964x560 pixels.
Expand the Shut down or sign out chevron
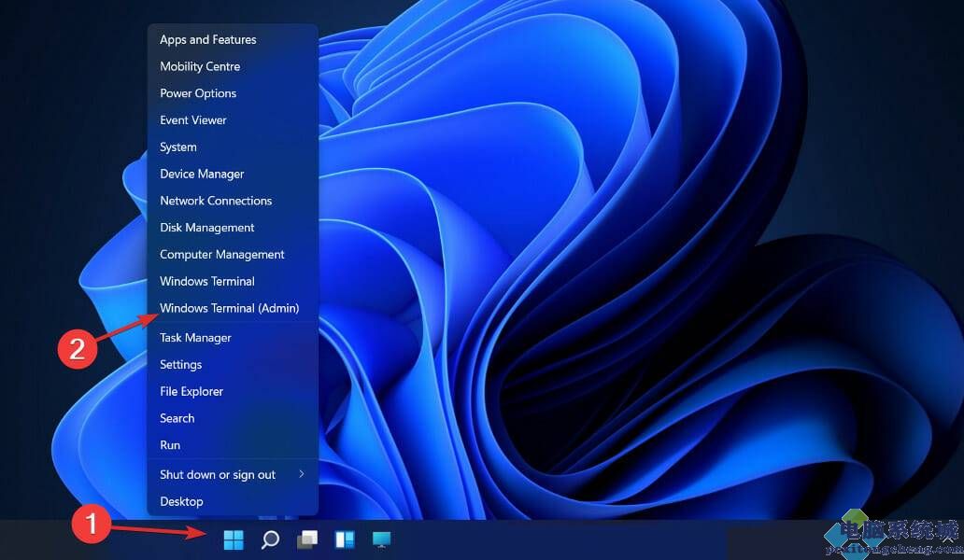click(x=301, y=474)
